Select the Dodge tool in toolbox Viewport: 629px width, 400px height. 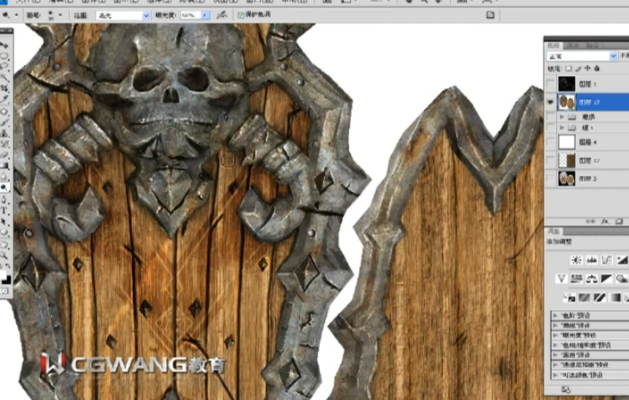point(4,187)
